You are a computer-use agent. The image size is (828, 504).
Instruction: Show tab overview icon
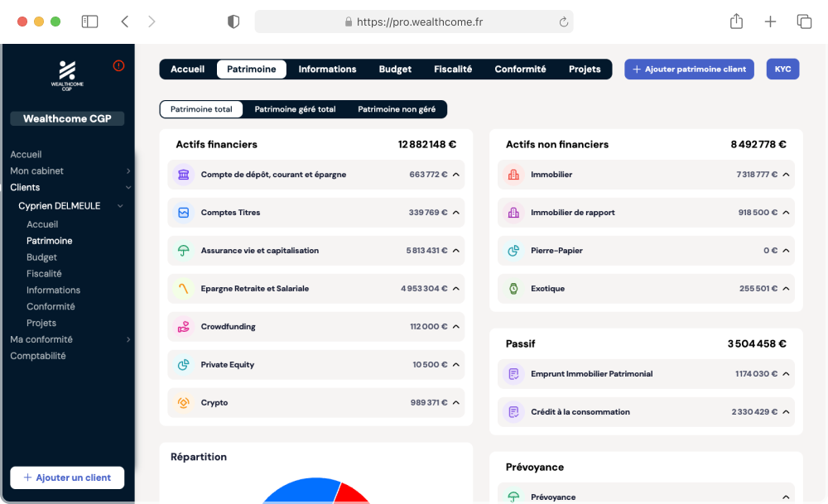point(804,22)
